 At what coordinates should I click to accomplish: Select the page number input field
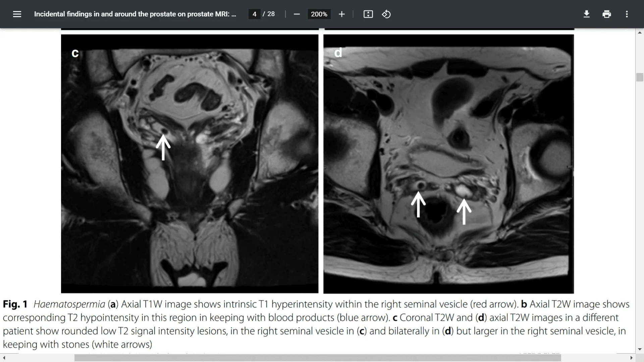pyautogui.click(x=254, y=14)
